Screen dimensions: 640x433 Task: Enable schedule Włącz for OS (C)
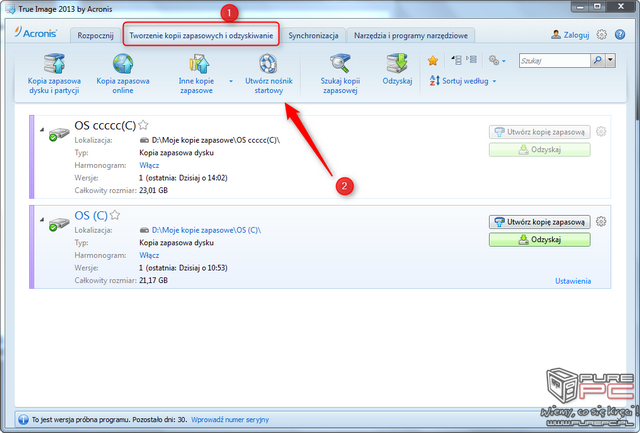tap(149, 255)
